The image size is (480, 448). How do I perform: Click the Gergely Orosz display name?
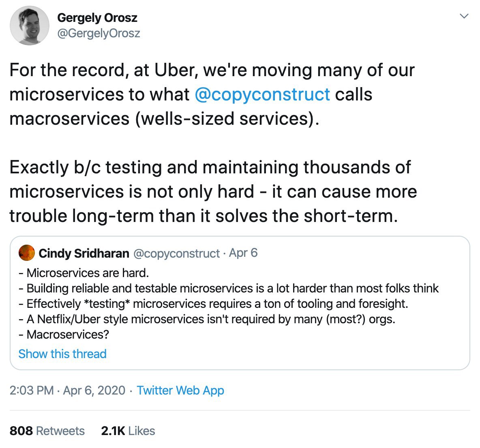(x=97, y=18)
